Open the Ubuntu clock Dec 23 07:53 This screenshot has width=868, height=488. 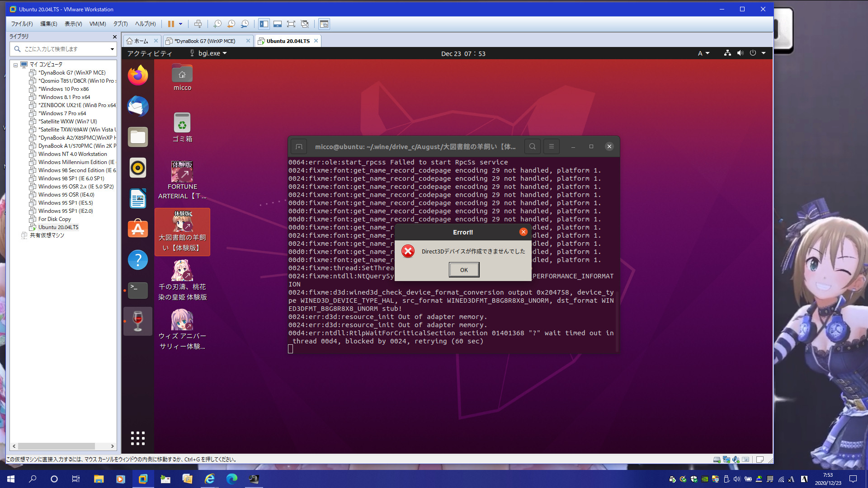(463, 54)
